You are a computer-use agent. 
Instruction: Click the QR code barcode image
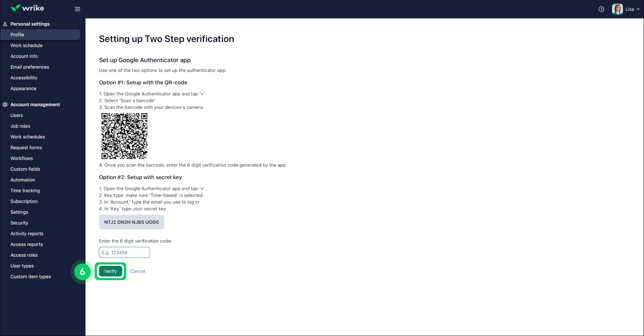click(x=124, y=136)
